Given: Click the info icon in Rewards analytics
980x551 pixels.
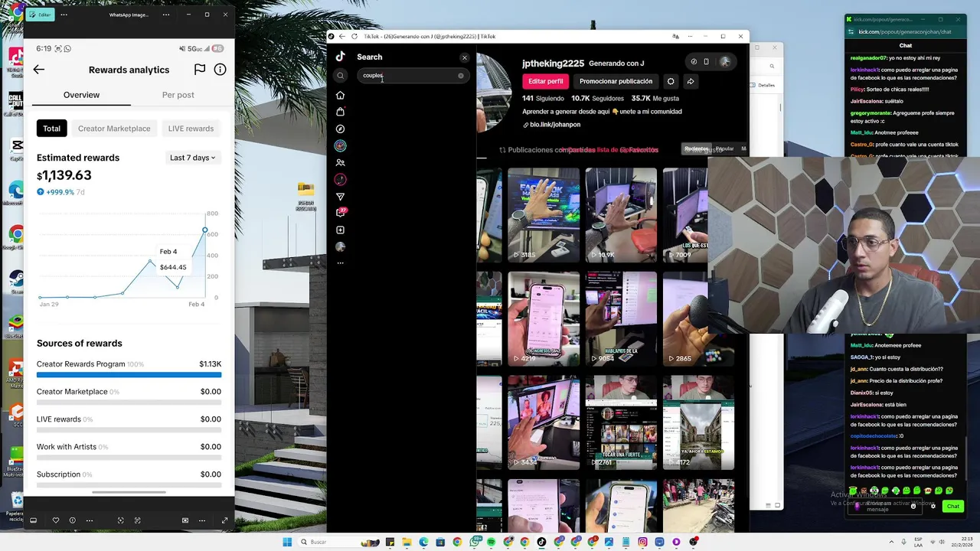Looking at the screenshot, I should pyautogui.click(x=220, y=70).
